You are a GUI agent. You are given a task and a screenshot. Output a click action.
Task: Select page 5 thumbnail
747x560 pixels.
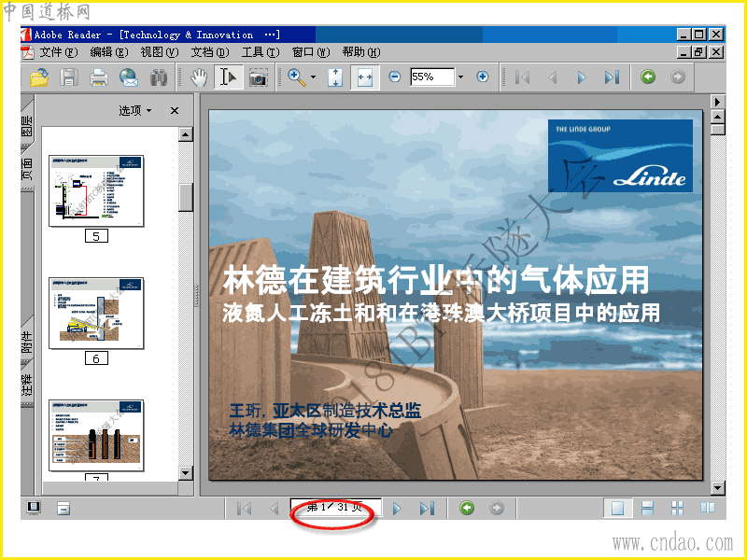[96, 190]
